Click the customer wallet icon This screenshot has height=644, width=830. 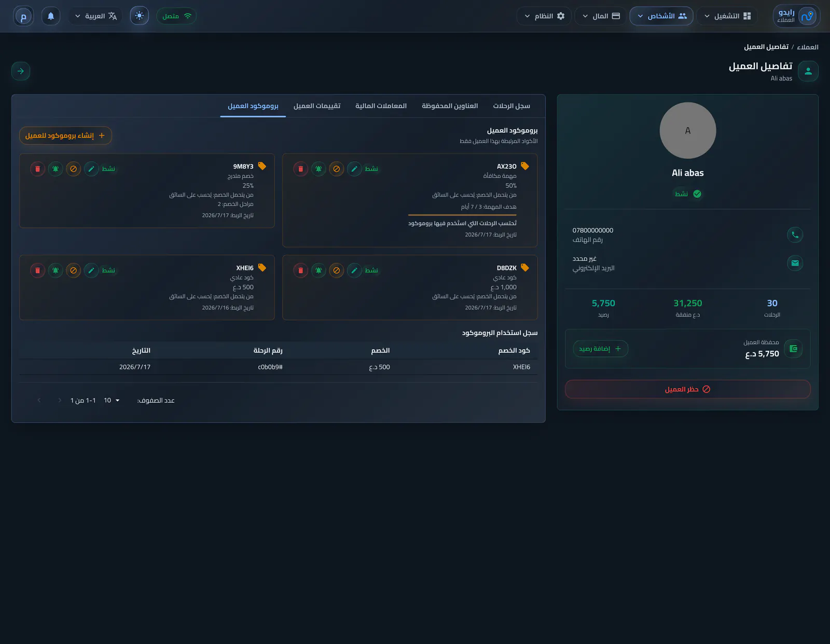pyautogui.click(x=793, y=349)
